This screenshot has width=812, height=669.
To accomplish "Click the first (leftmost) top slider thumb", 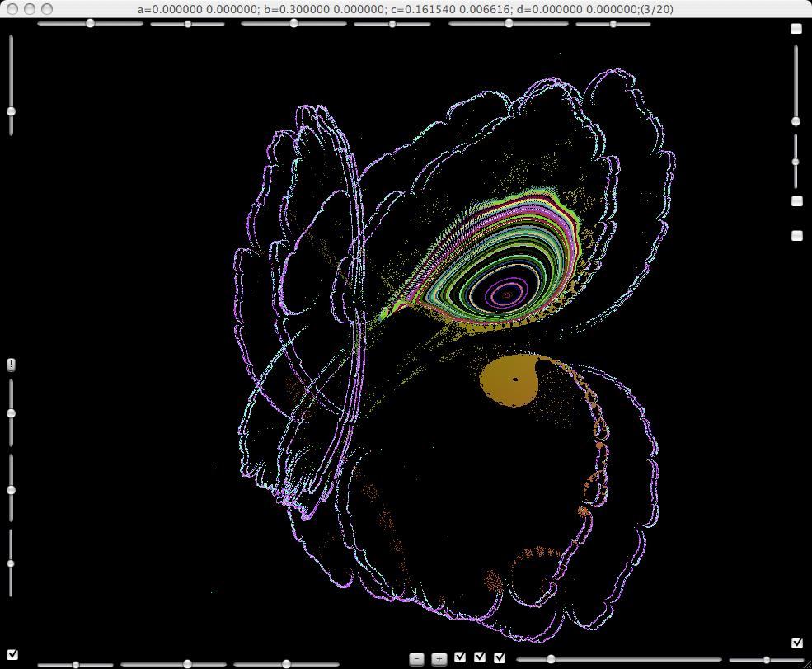I will coord(90,23).
